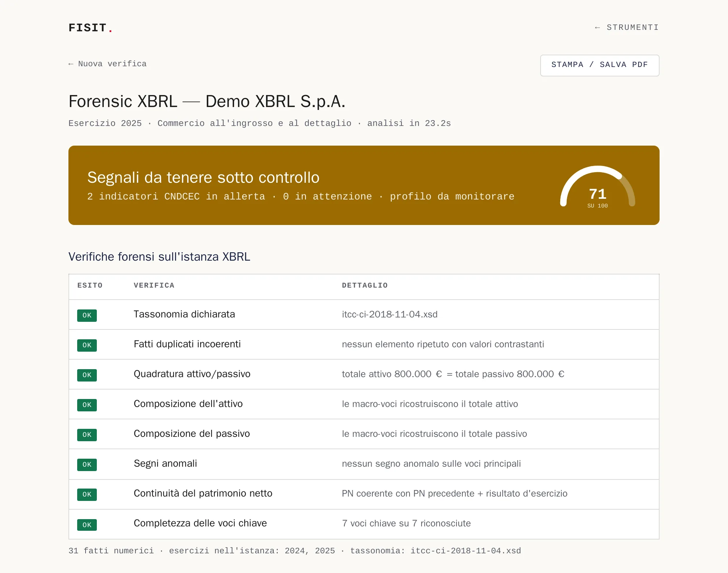Click the 31 fatti numerici footer line
The height and width of the screenshot is (573, 728).
294,550
